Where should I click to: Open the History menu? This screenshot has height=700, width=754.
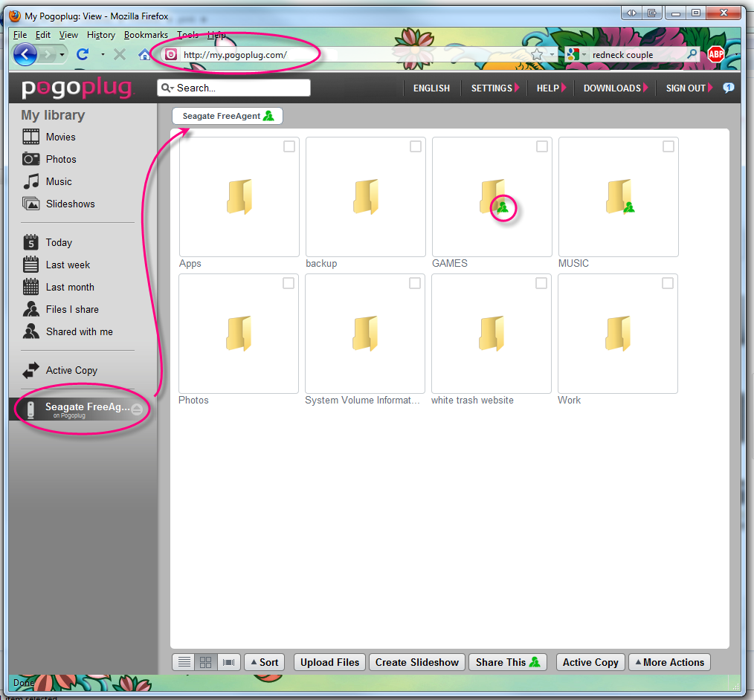pos(100,35)
